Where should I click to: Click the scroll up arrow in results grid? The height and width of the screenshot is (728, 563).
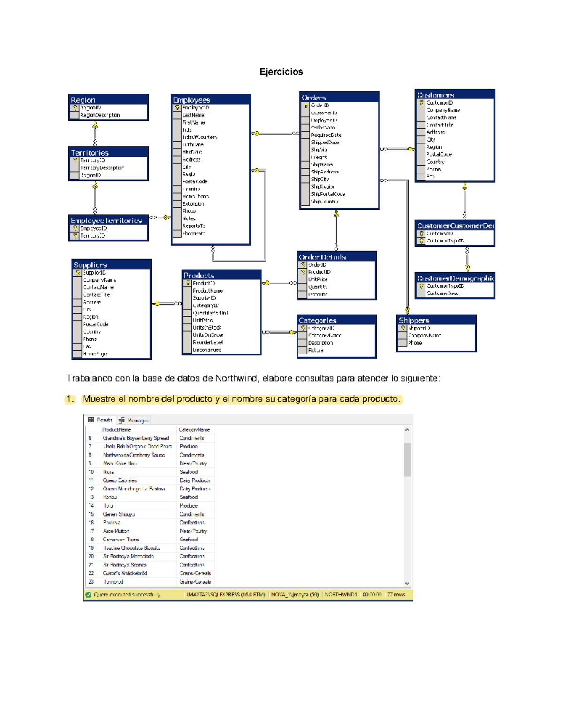[x=407, y=429]
